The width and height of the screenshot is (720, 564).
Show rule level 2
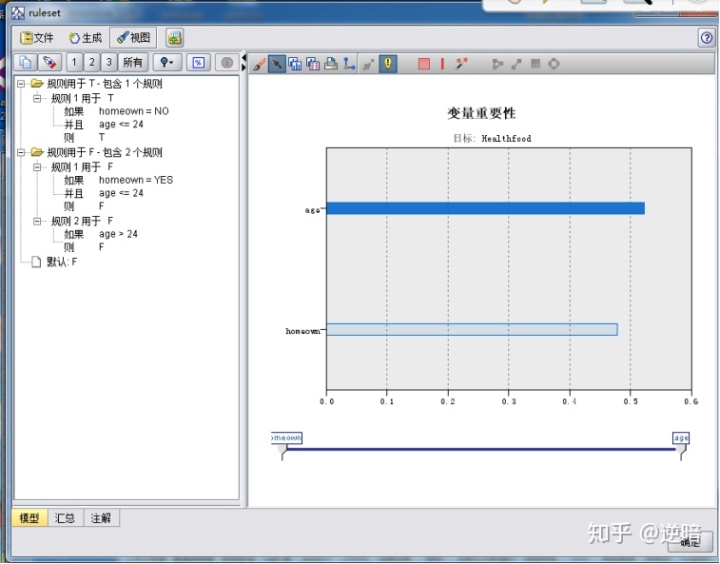[92, 62]
